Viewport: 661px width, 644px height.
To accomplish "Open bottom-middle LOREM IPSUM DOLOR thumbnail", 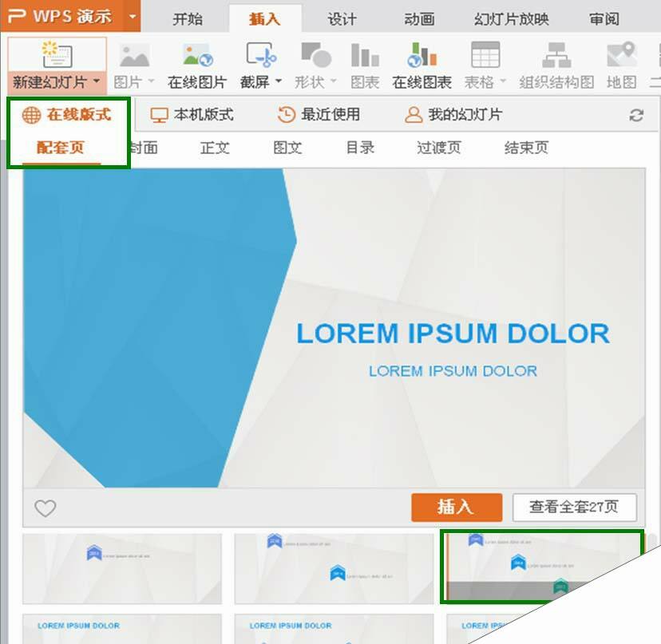I will point(334,628).
